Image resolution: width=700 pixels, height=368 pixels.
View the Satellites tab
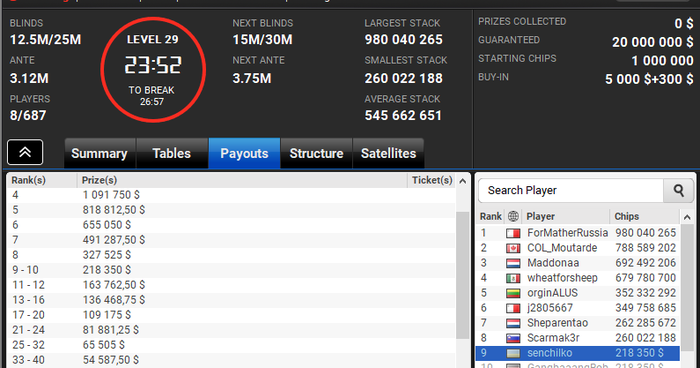[x=388, y=153]
